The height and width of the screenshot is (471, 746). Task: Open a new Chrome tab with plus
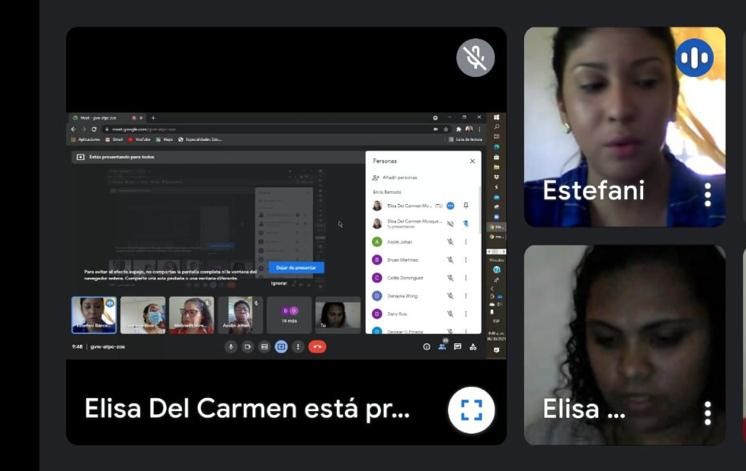coord(153,118)
